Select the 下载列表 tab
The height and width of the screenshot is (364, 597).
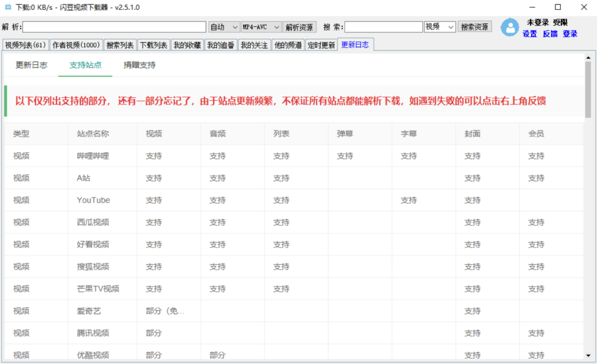click(x=153, y=45)
